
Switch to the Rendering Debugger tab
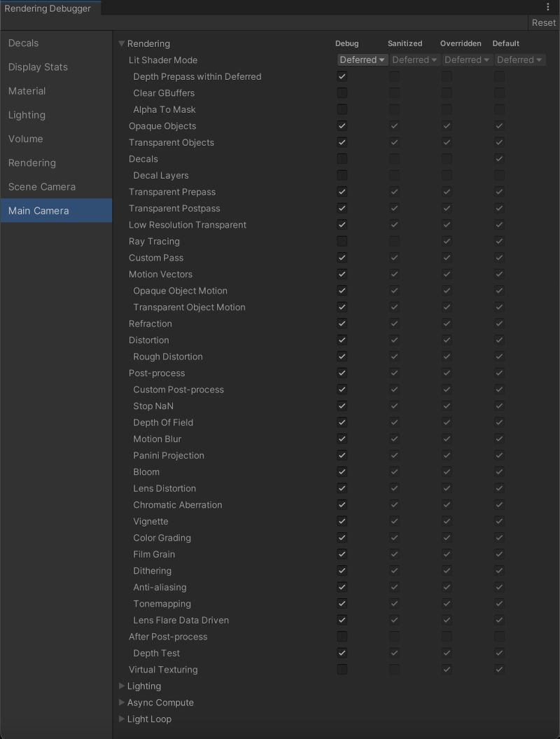[49, 8]
